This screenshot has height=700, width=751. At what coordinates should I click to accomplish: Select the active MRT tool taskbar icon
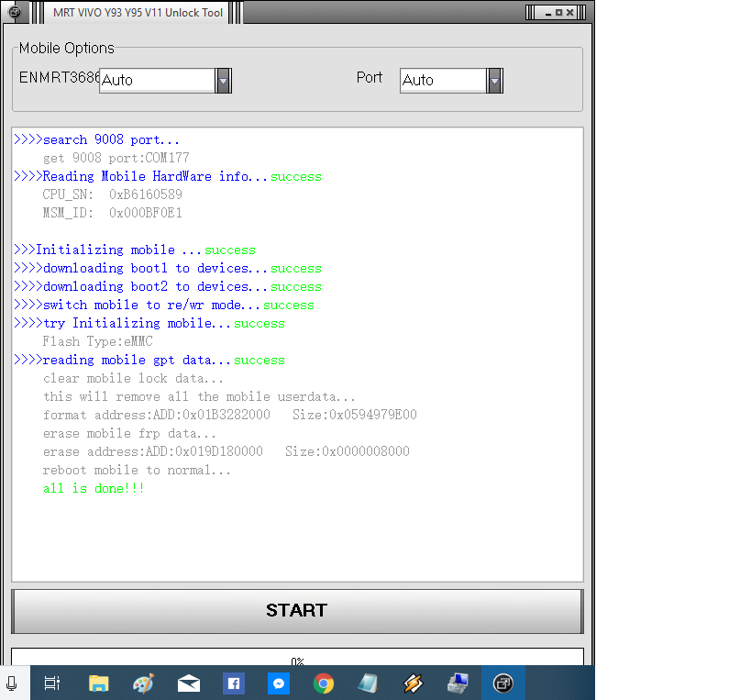(503, 683)
